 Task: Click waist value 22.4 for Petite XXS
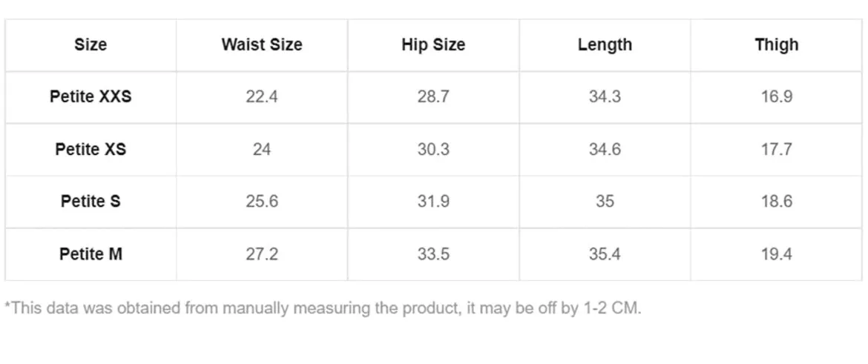(x=262, y=97)
